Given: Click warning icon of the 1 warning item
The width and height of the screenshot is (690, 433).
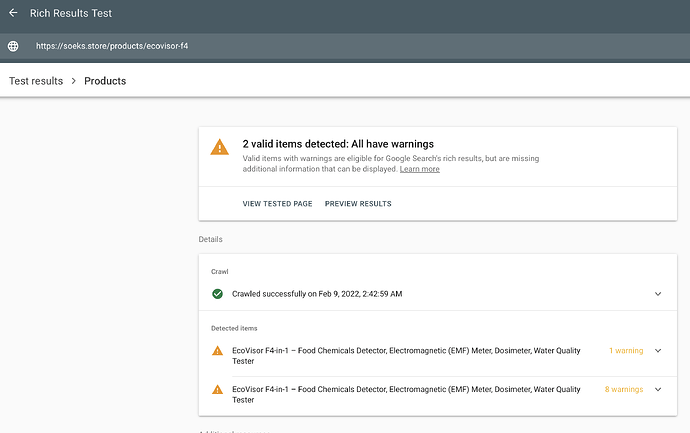Looking at the screenshot, I should pyautogui.click(x=217, y=351).
